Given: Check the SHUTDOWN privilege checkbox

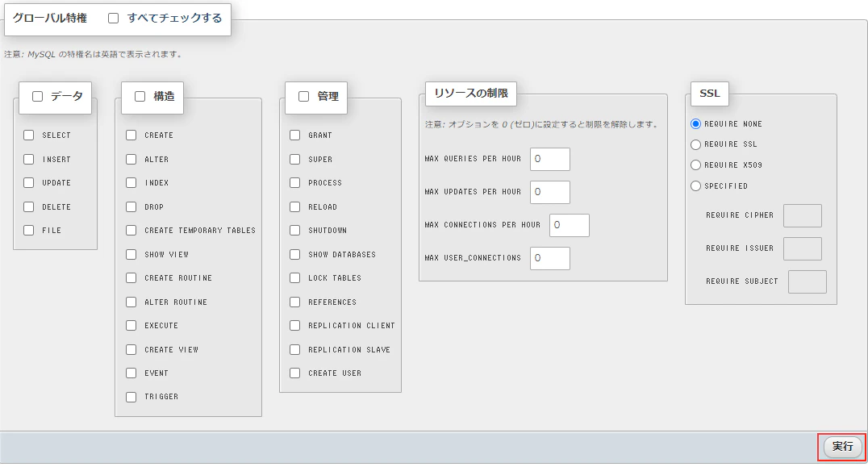Looking at the screenshot, I should tap(295, 230).
